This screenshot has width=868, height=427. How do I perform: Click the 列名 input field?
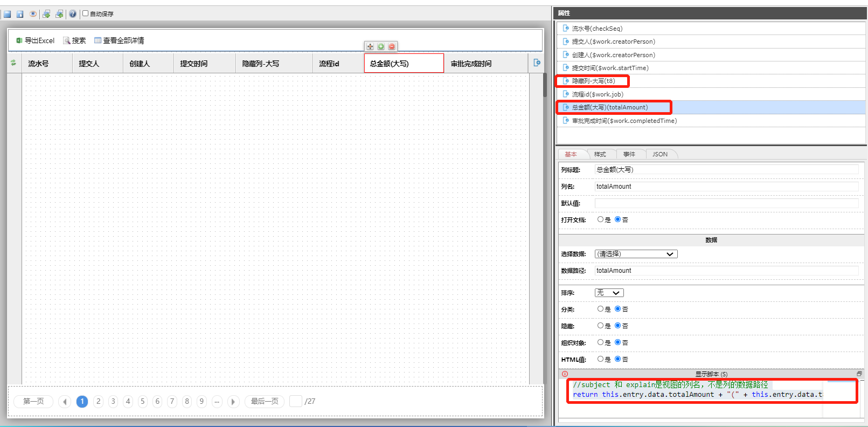tap(726, 187)
